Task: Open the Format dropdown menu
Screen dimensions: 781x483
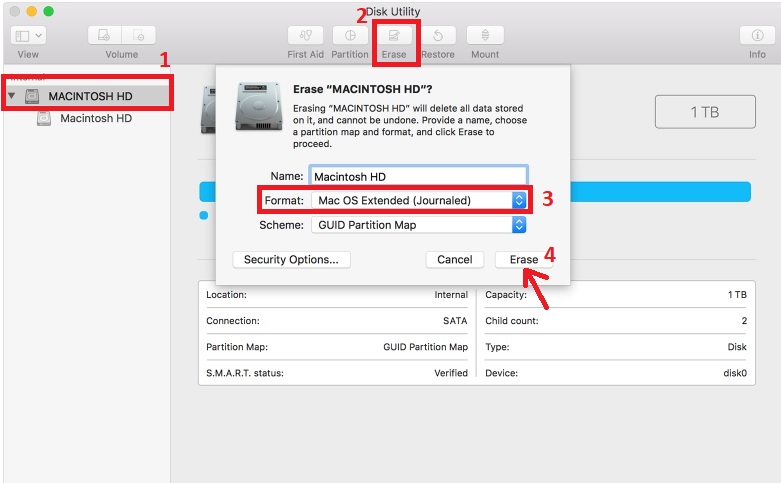Action: tap(418, 200)
